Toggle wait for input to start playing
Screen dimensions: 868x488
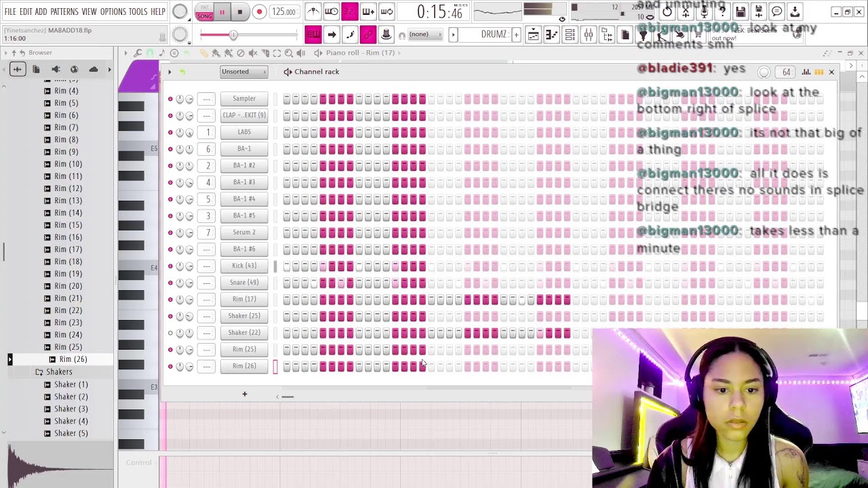(x=332, y=12)
